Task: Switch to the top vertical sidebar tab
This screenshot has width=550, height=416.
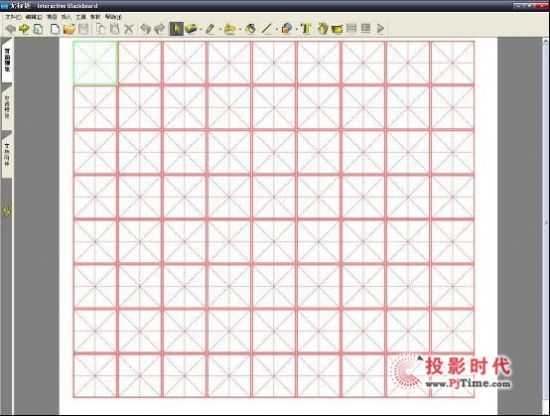Action: [x=7, y=60]
